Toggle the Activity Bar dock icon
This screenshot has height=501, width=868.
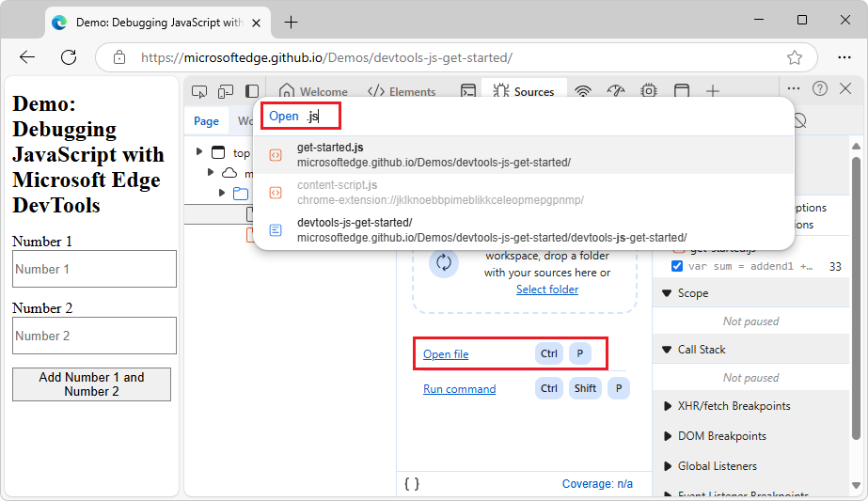coord(252,91)
